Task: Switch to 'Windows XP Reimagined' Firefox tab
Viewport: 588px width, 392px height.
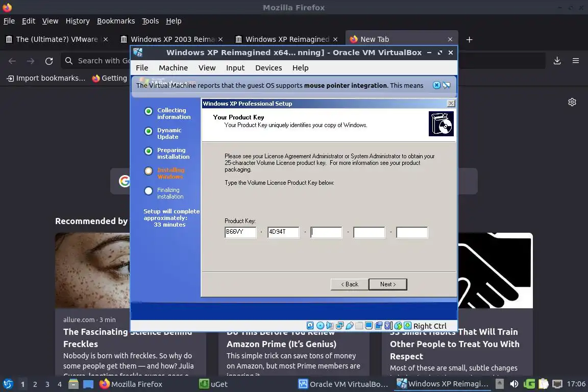Action: click(287, 39)
